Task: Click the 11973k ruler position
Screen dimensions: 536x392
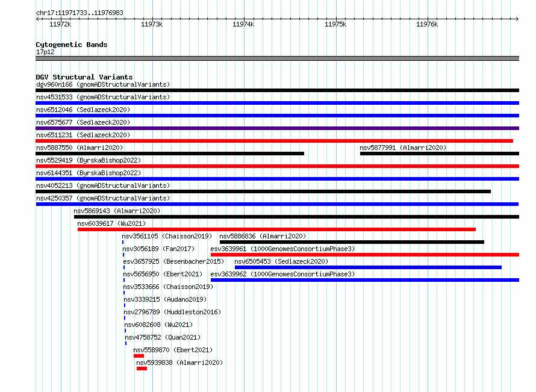Action: click(x=152, y=24)
